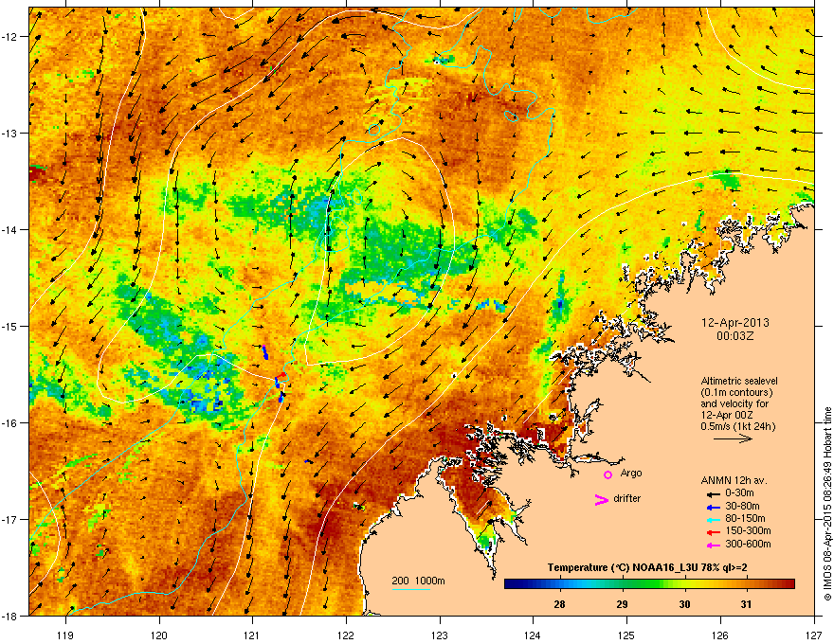
Task: Click the longitude axis label 120
Action: pyautogui.click(x=159, y=635)
